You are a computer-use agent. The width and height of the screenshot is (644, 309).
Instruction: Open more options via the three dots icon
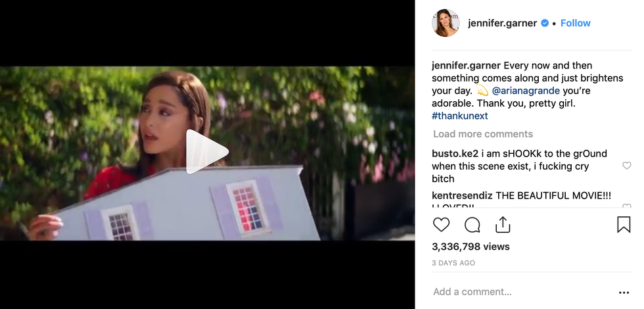point(624,293)
